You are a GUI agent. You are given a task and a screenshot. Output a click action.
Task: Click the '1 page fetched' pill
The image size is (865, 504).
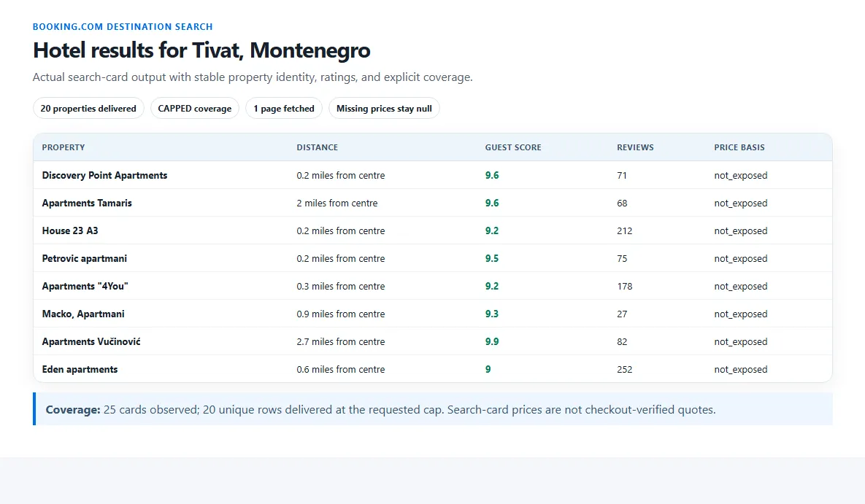pos(283,108)
